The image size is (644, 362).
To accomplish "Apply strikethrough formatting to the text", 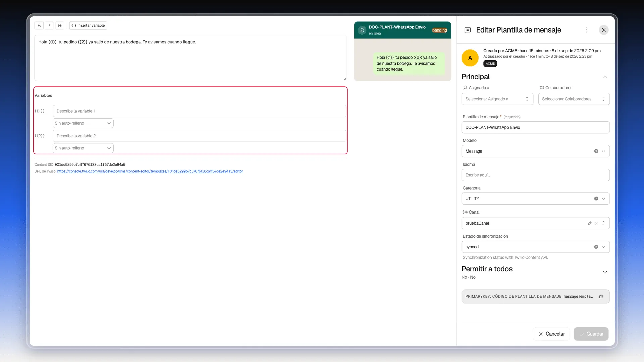I will (60, 25).
